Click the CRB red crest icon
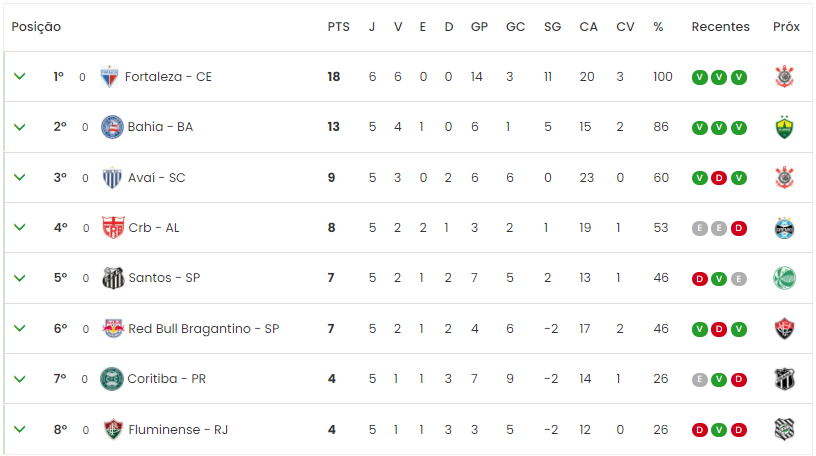816x456 pixels. 113,228
